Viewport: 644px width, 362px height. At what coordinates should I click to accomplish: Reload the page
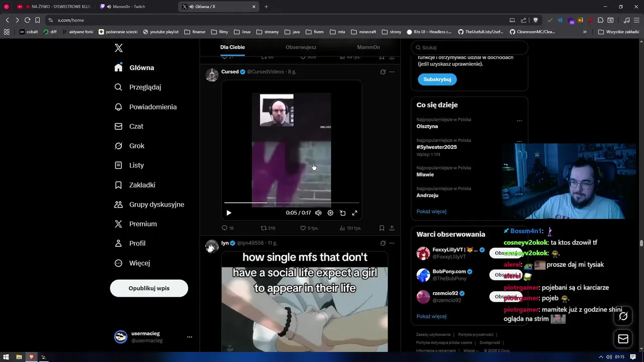pos(27,20)
